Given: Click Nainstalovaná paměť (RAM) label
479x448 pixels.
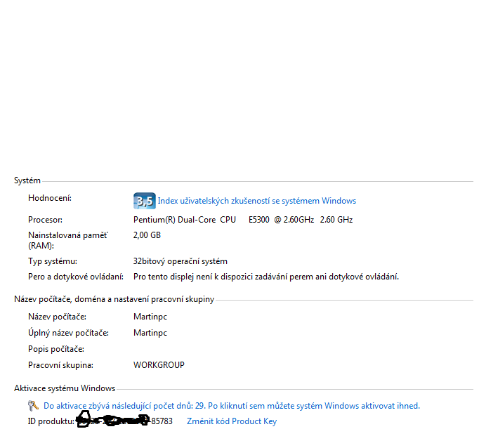Looking at the screenshot, I should [x=68, y=240].
